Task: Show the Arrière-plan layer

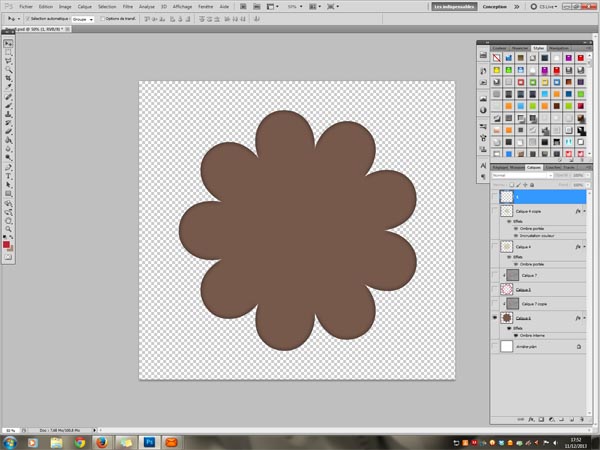Action: (x=495, y=346)
